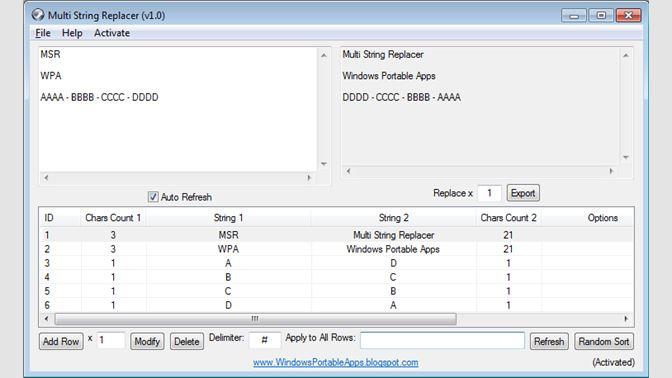The height and width of the screenshot is (378, 672).
Task: Click the output text box scroll left arrow
Action: tap(348, 171)
